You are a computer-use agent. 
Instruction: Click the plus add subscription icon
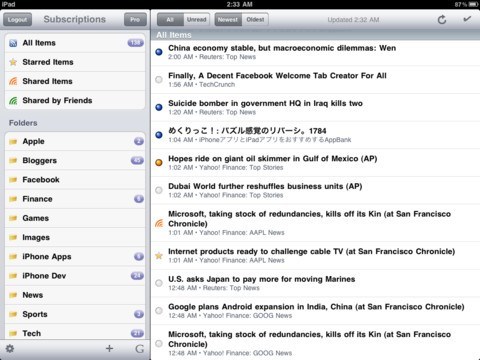click(x=109, y=349)
